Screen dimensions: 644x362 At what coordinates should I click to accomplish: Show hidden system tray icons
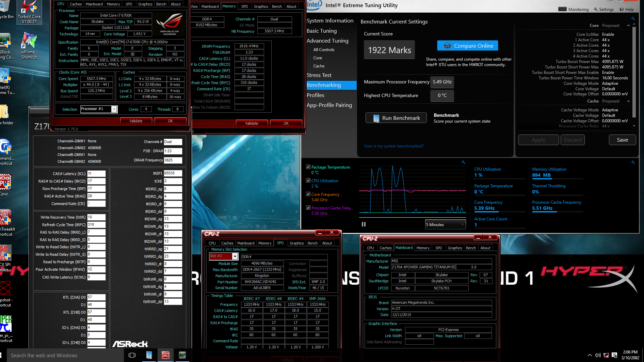coord(590,355)
